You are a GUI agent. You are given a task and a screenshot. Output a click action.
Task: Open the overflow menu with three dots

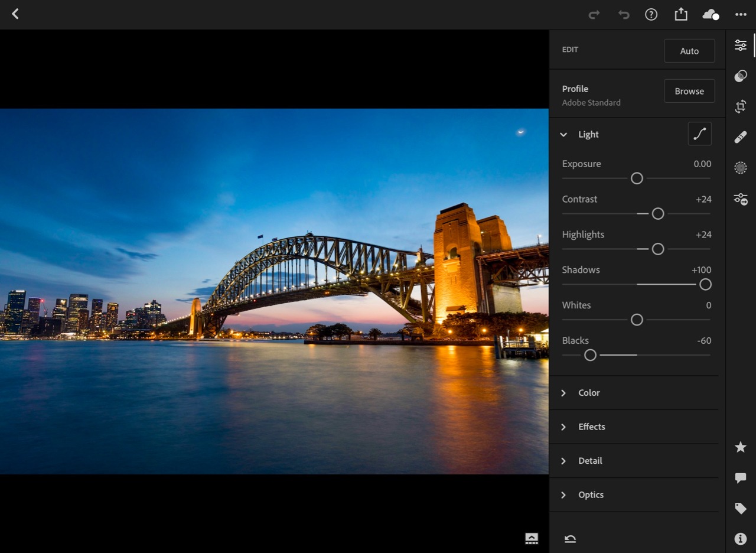(741, 14)
